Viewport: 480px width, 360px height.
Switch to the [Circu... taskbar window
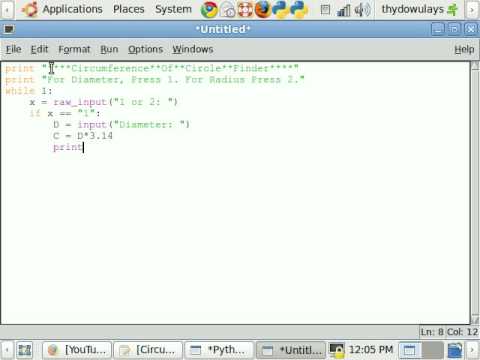click(x=148, y=350)
